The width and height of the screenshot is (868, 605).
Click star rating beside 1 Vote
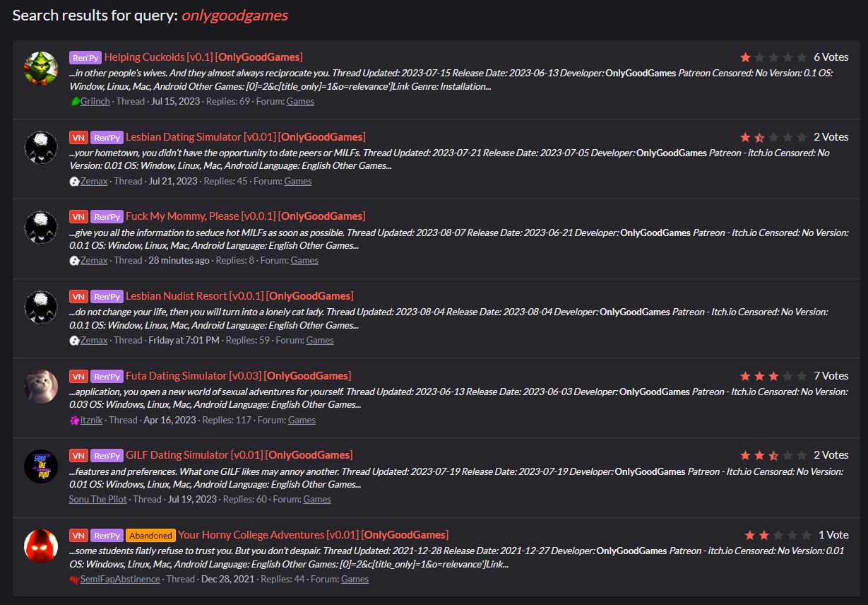click(x=778, y=535)
